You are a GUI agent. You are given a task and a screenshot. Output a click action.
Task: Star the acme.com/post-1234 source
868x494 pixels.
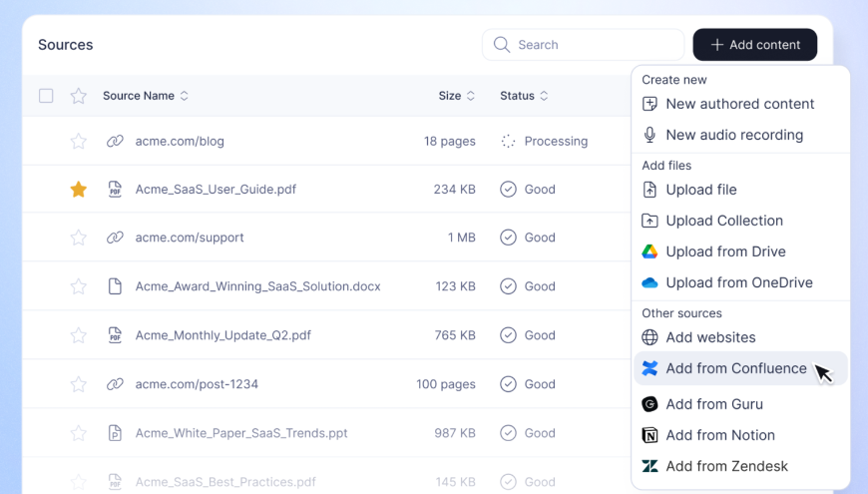pos(79,384)
